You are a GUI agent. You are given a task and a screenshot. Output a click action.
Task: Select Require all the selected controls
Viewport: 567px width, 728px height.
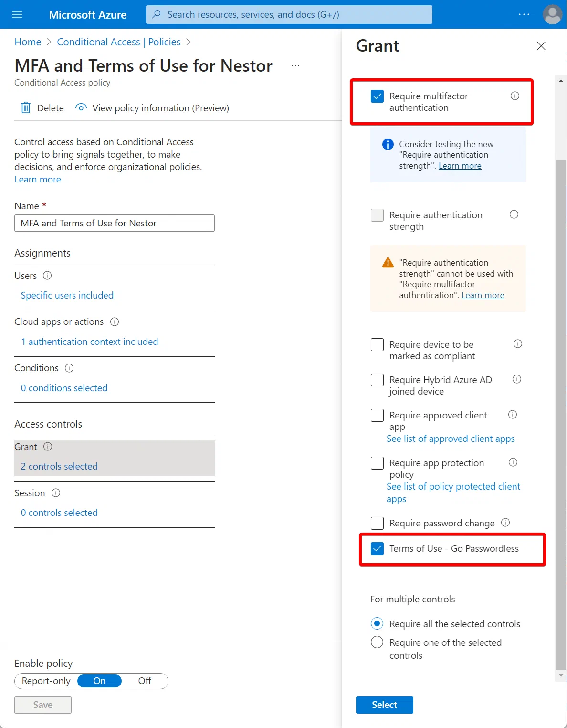point(377,623)
